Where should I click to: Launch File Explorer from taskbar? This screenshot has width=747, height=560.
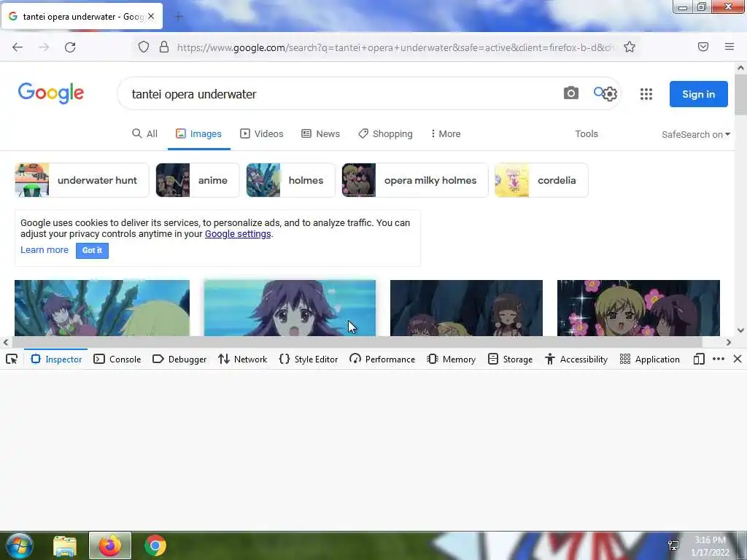coord(65,545)
